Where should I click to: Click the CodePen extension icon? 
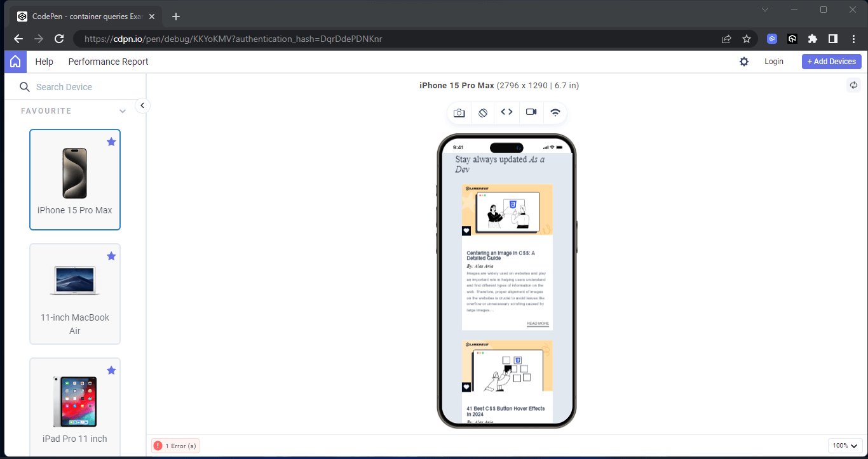point(792,39)
